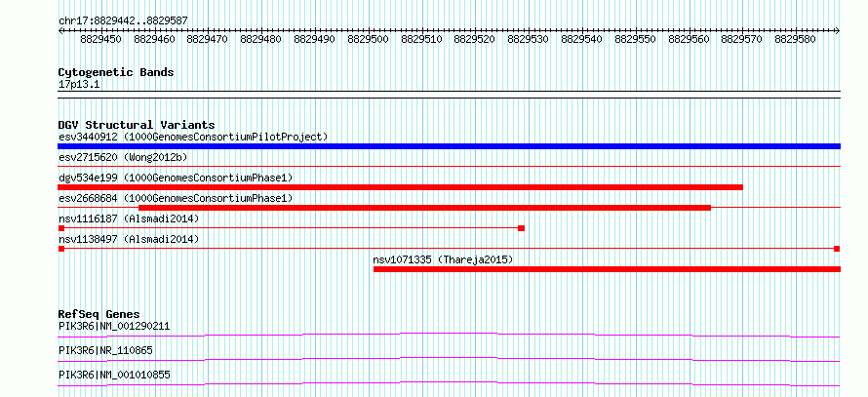This screenshot has width=868, height=397.
Task: Open the nsv1116187 (Alsmadi2014) label
Action: click(129, 218)
